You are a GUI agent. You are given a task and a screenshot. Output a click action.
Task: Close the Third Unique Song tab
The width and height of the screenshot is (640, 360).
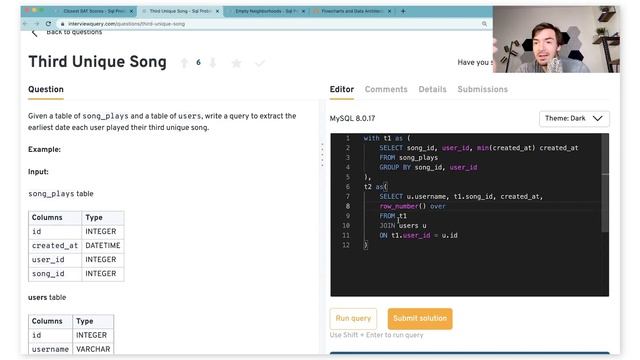218,11
